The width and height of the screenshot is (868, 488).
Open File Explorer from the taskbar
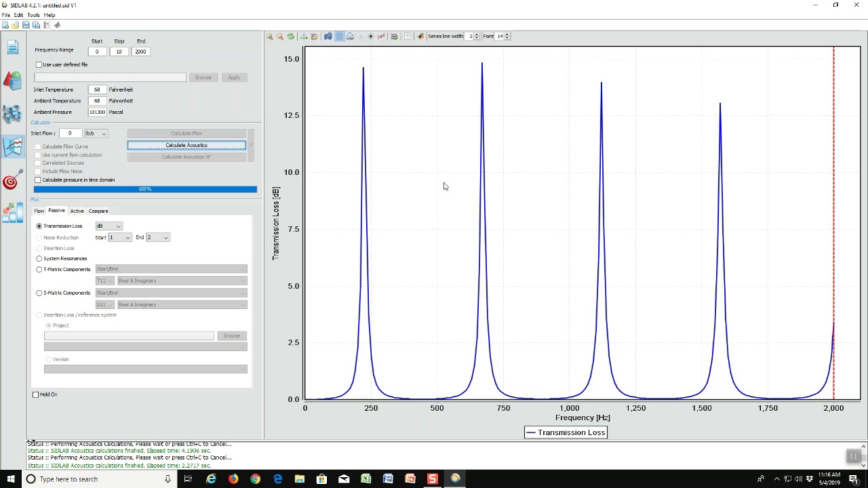(x=299, y=479)
